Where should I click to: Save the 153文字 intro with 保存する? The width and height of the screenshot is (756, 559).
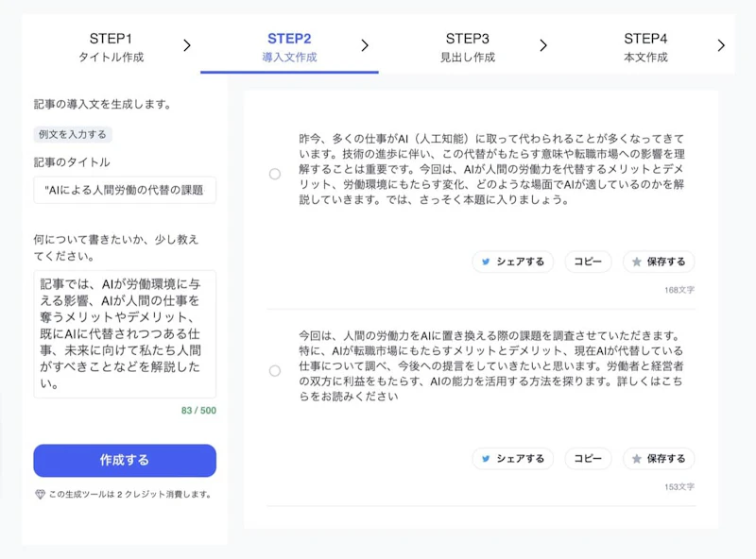[x=659, y=459]
